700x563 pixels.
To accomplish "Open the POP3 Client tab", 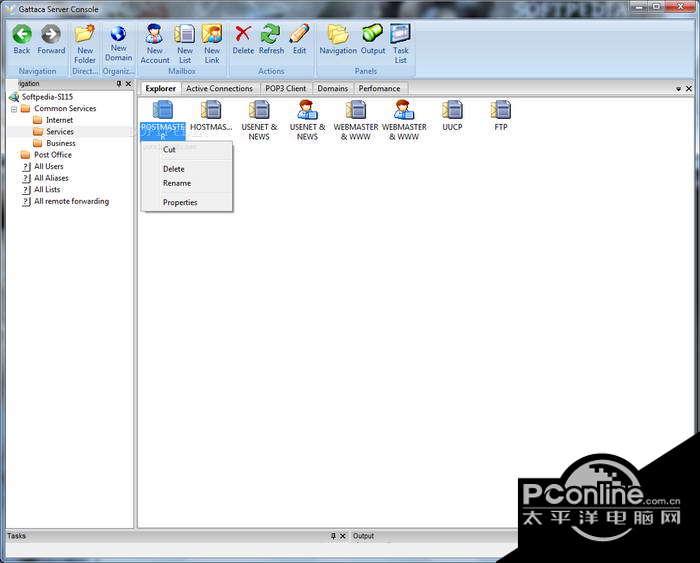I will coord(286,88).
